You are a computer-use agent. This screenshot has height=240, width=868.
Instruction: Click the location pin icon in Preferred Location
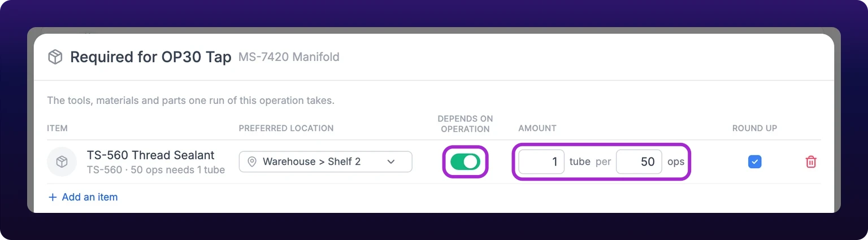[x=252, y=162]
